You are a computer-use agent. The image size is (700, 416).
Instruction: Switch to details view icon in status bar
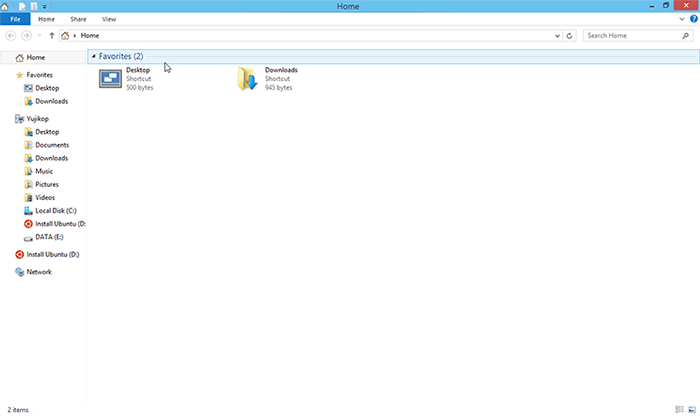click(x=679, y=409)
